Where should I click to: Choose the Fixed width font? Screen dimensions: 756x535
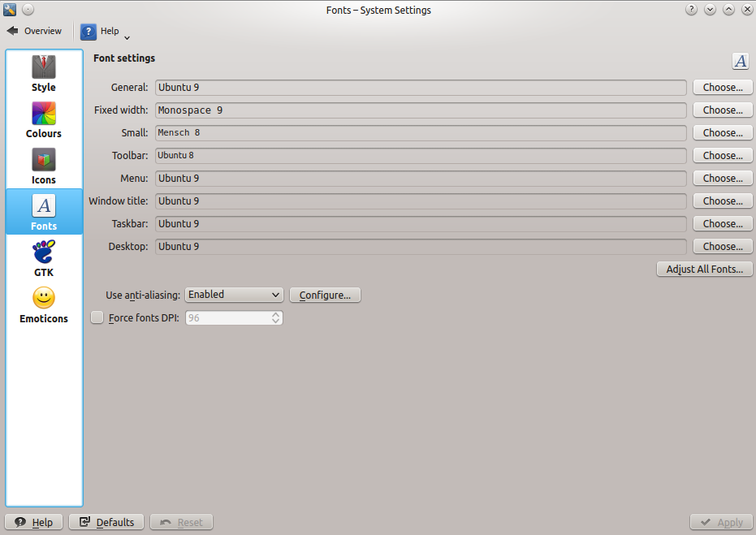click(722, 110)
